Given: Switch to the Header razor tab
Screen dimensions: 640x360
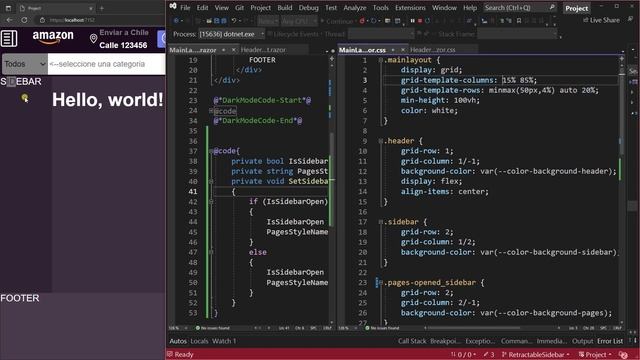Looking at the screenshot, I should (x=263, y=50).
